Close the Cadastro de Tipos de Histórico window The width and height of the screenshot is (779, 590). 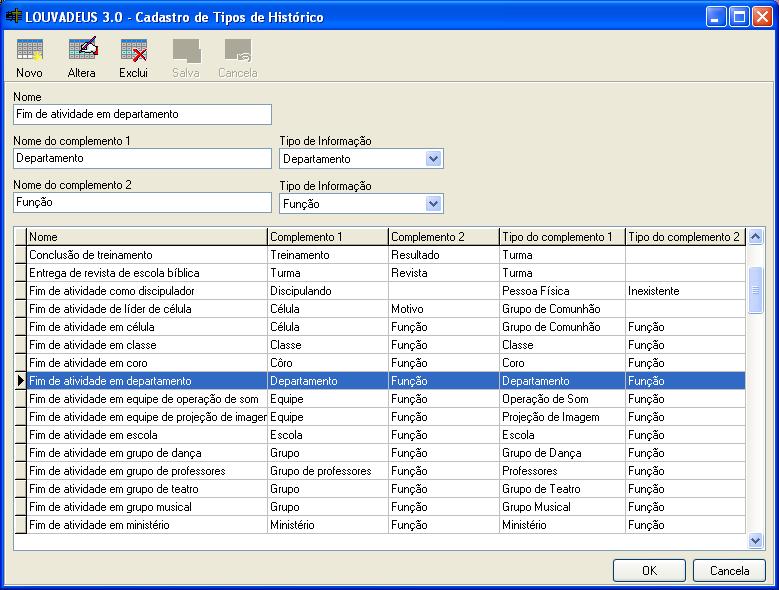pos(762,17)
